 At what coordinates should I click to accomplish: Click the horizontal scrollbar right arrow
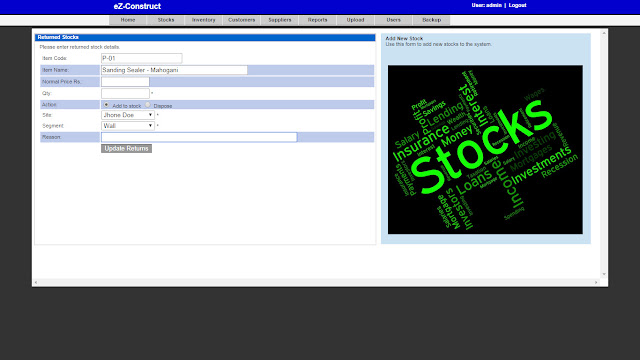coord(596,282)
